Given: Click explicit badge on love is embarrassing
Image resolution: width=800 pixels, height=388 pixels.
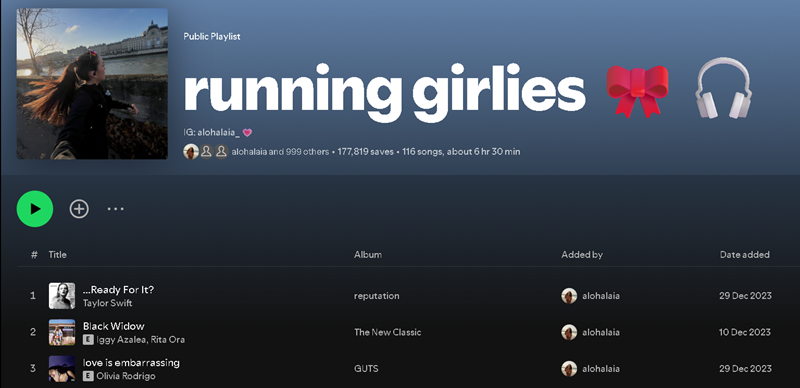Looking at the screenshot, I should click(88, 376).
